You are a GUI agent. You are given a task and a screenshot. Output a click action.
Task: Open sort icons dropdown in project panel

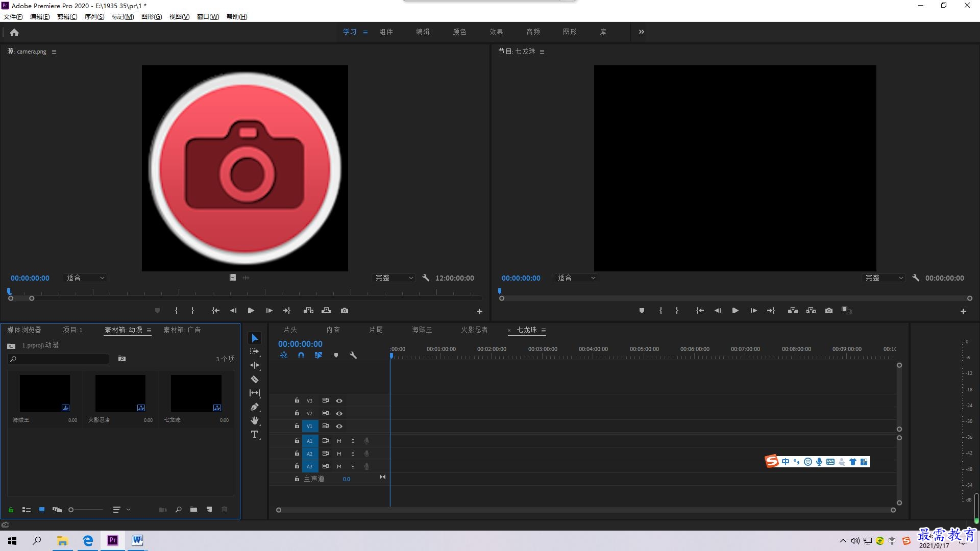121,509
